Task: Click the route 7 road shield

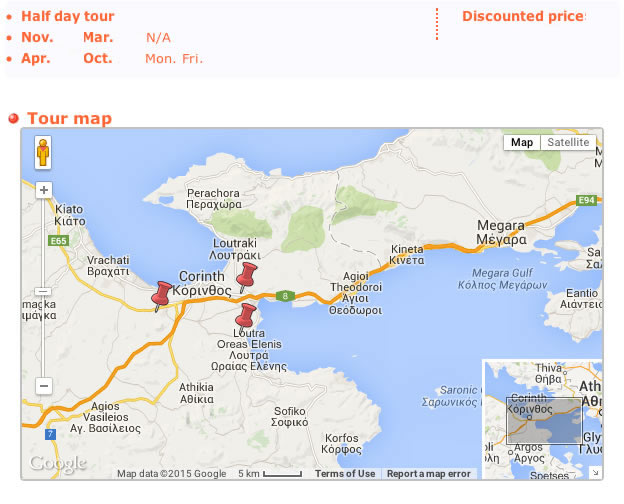Action: tap(50, 434)
